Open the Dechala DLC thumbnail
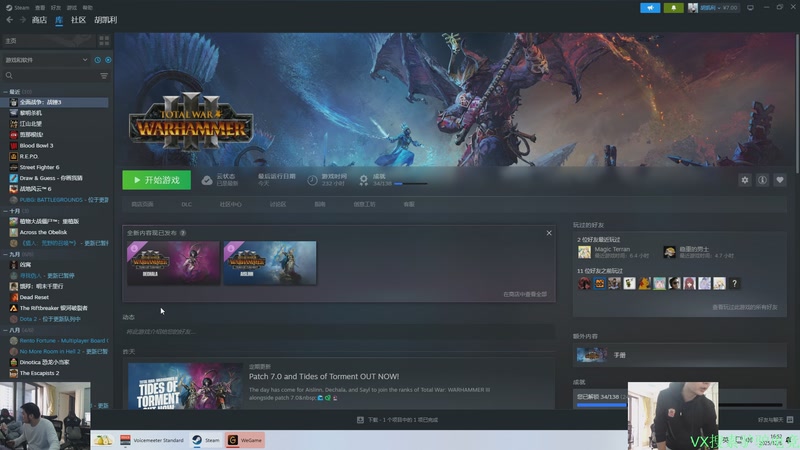The height and width of the screenshot is (450, 800). 173,263
